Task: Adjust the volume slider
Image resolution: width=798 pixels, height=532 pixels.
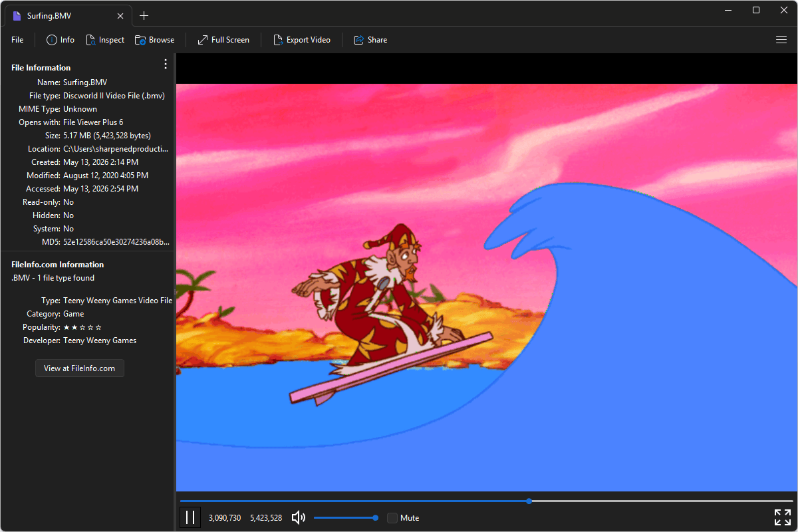Action: [345, 517]
